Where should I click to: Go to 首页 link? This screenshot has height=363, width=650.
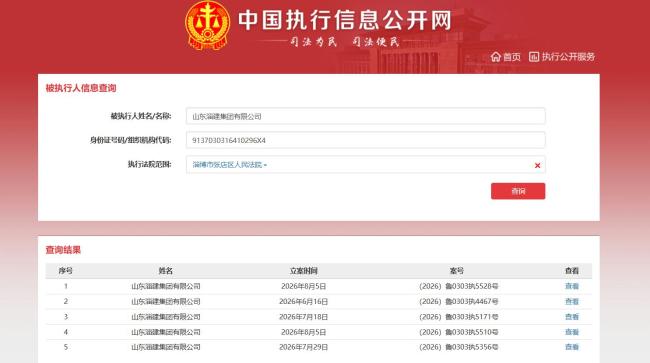[512, 57]
